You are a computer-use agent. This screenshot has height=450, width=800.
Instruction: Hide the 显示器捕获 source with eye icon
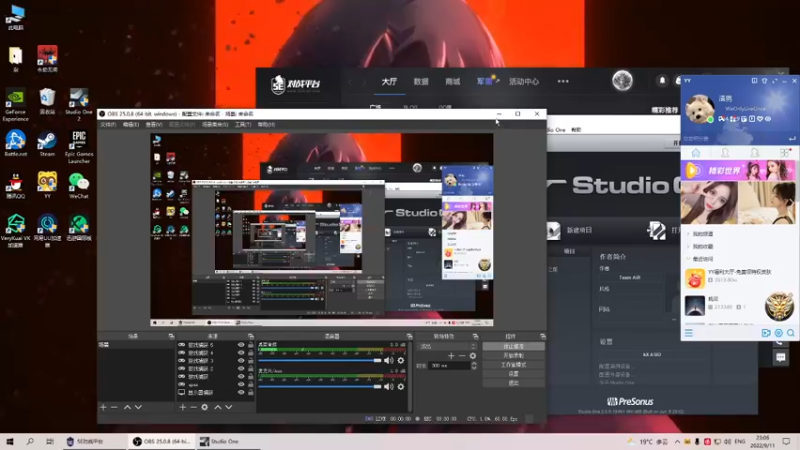coord(241,392)
